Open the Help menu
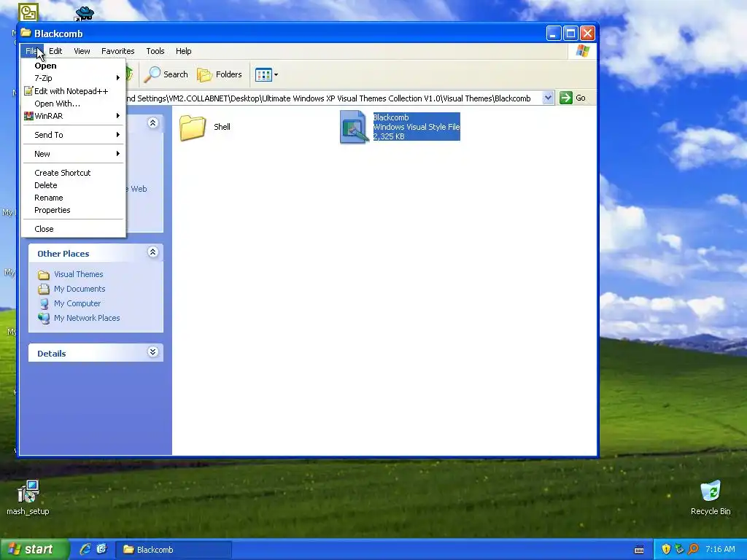Viewport: 747px width, 560px height. coord(183,51)
